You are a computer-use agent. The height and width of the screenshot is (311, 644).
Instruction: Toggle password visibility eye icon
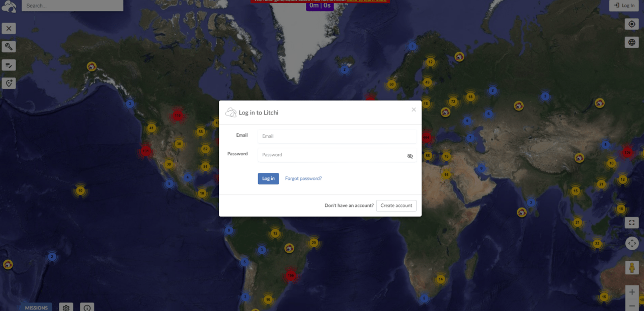coord(410,156)
